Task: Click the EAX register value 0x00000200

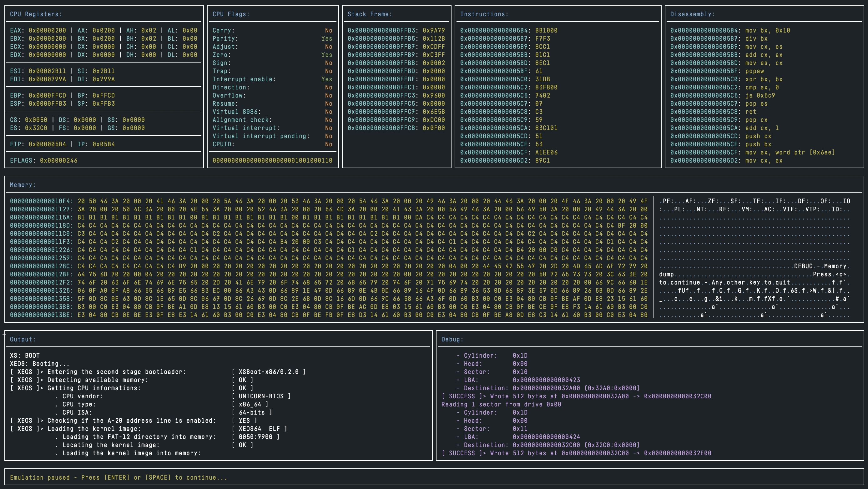Action: click(47, 30)
